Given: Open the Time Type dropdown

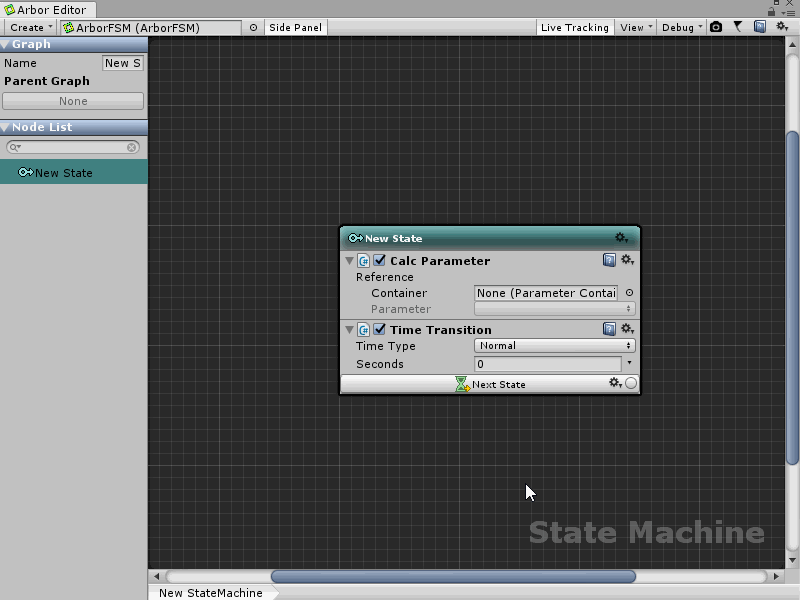Looking at the screenshot, I should click(x=554, y=346).
